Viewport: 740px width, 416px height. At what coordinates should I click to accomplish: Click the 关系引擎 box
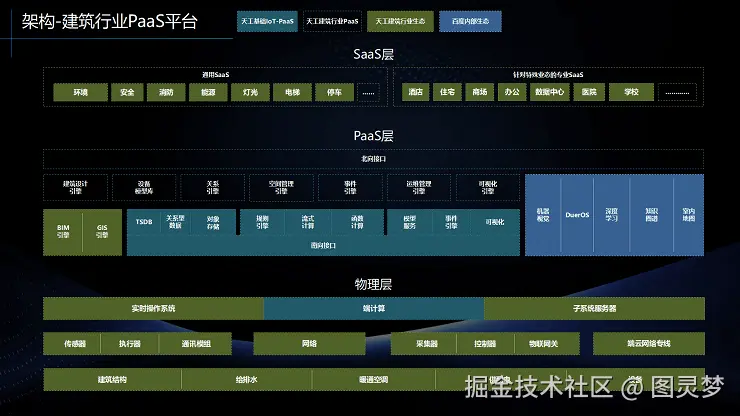213,187
